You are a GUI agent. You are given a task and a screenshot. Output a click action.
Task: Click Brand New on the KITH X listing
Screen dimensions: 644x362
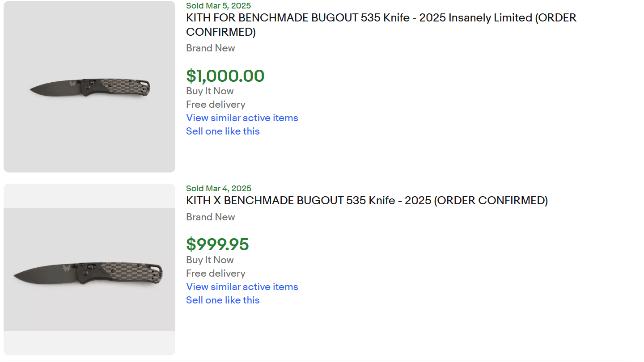coord(210,217)
